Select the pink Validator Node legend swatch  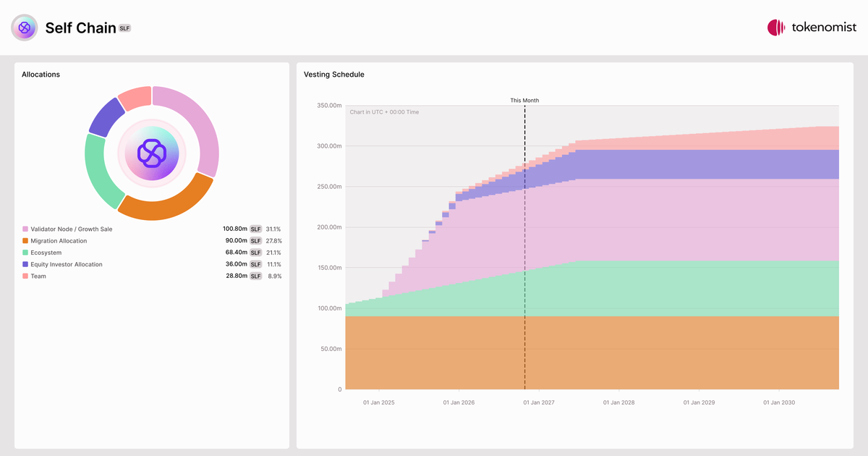[x=25, y=229]
